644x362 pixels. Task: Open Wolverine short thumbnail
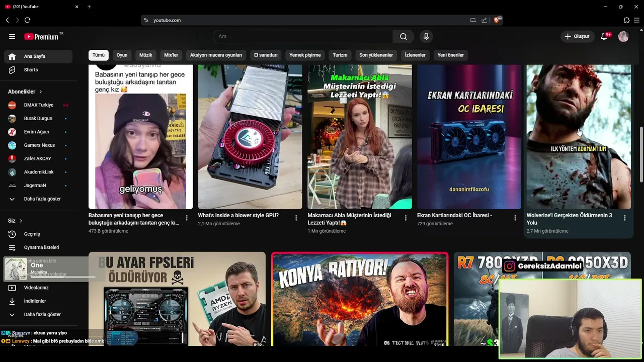579,137
